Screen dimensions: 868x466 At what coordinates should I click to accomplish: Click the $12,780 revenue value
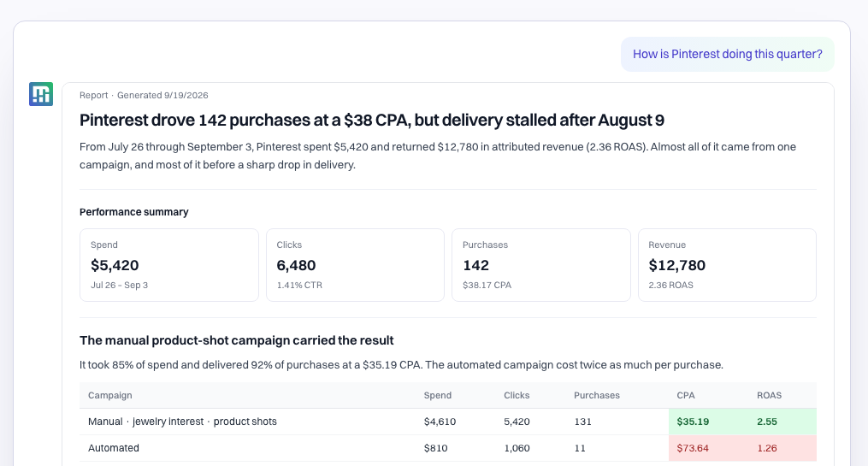click(x=677, y=265)
